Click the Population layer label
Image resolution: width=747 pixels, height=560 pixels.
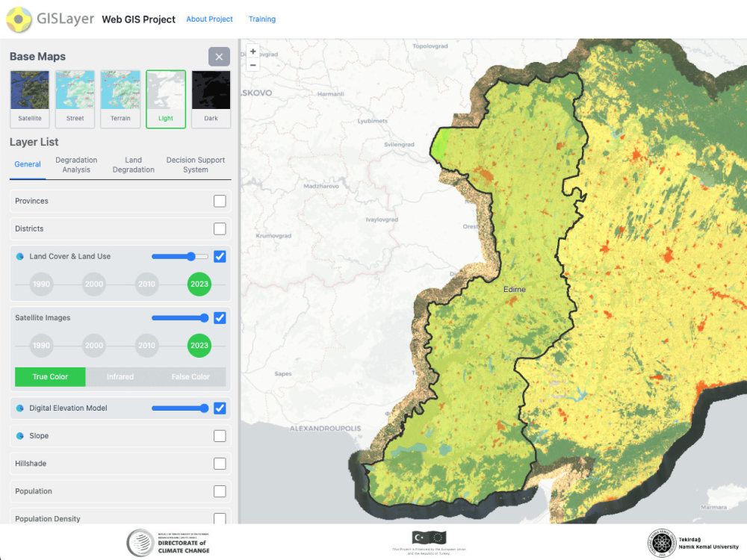[x=34, y=491]
